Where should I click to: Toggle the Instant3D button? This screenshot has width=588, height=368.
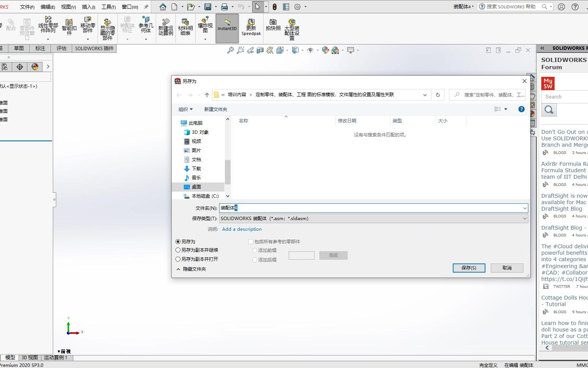[227, 29]
